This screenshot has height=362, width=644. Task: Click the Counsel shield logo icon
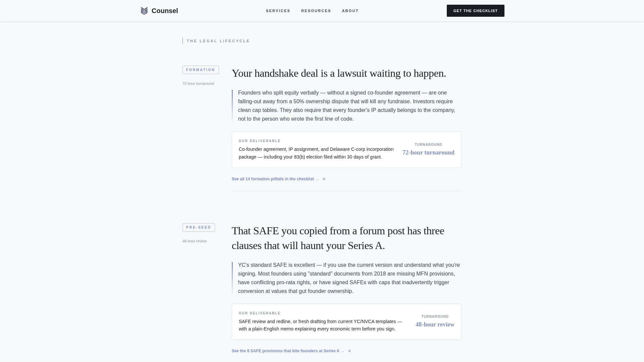[x=144, y=10]
